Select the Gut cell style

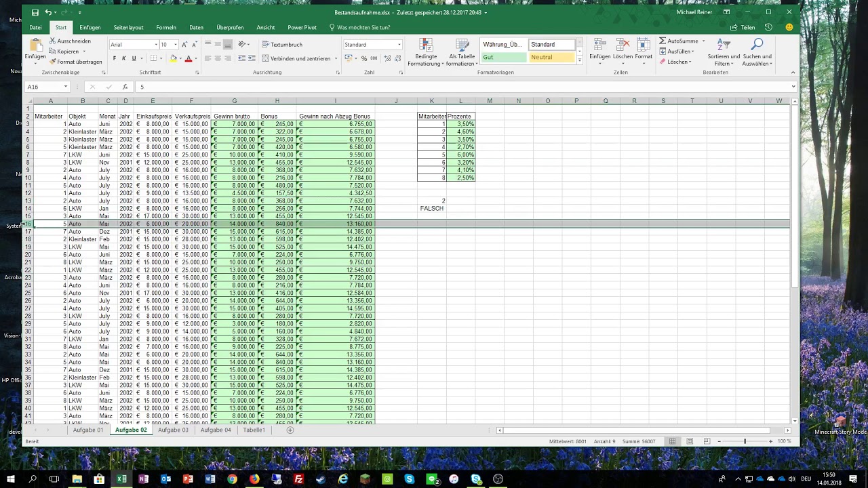coord(503,57)
